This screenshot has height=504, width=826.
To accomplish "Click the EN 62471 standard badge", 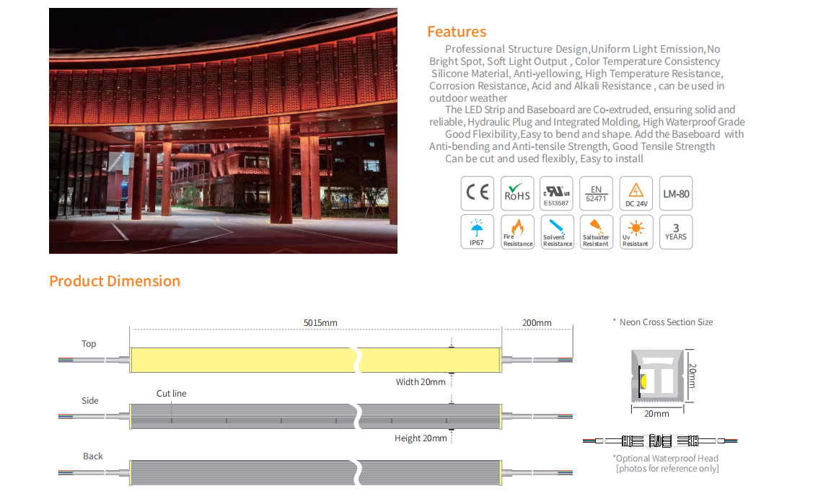I will 596,193.
